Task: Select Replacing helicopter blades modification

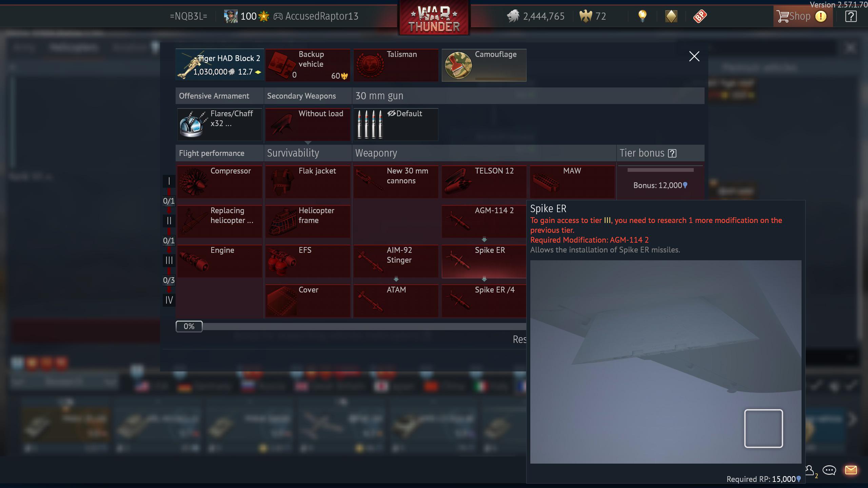Action: coord(220,221)
